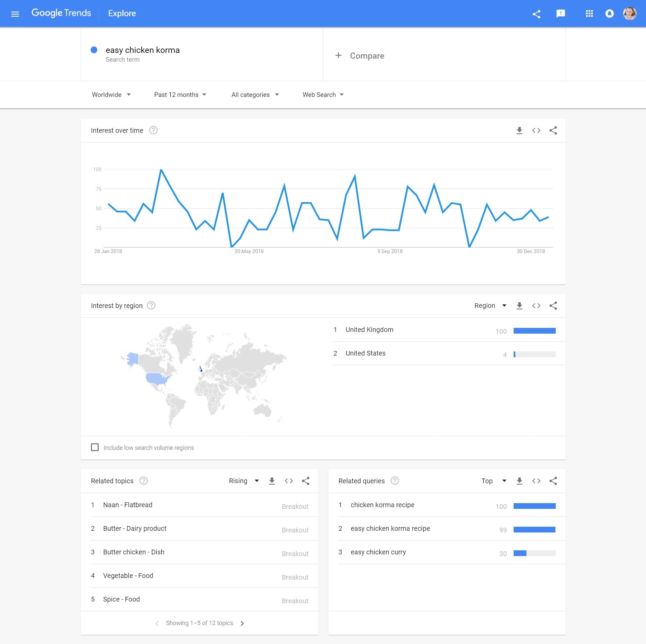Open the Google apps grid
The width and height of the screenshot is (646, 644).
point(589,13)
